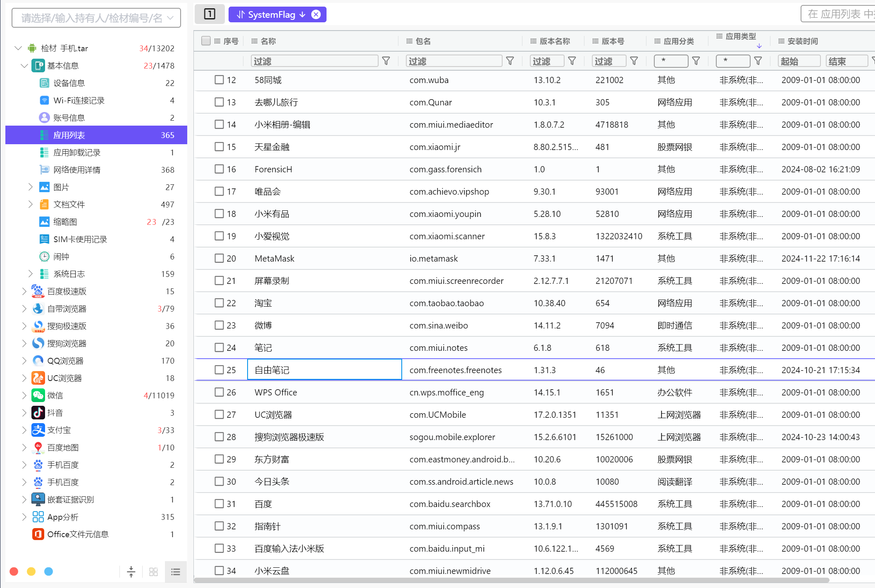Expand the 自带浏览器 node
Viewport: 875px width, 588px height.
tap(24, 309)
